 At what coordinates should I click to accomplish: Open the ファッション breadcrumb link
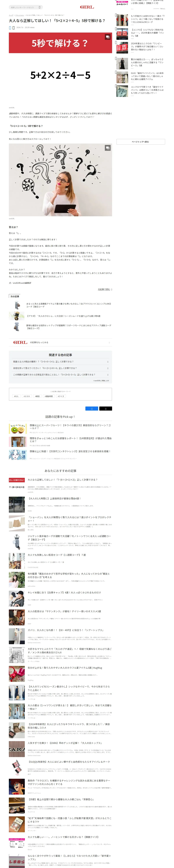click(20, 15)
